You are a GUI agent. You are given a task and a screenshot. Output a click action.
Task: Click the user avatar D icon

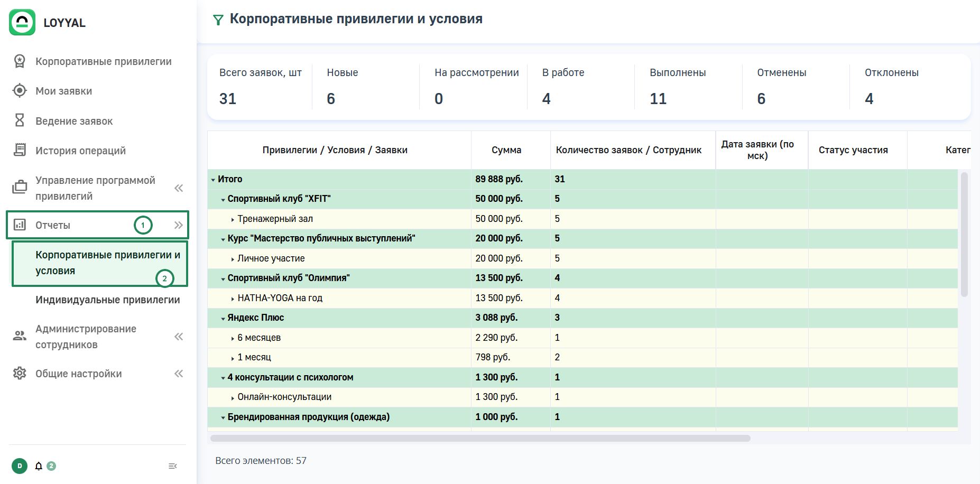click(x=20, y=466)
